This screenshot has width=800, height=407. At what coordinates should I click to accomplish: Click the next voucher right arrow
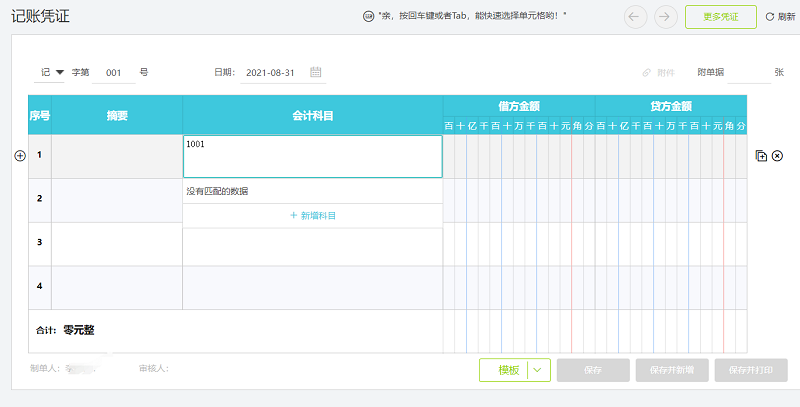pyautogui.click(x=665, y=16)
